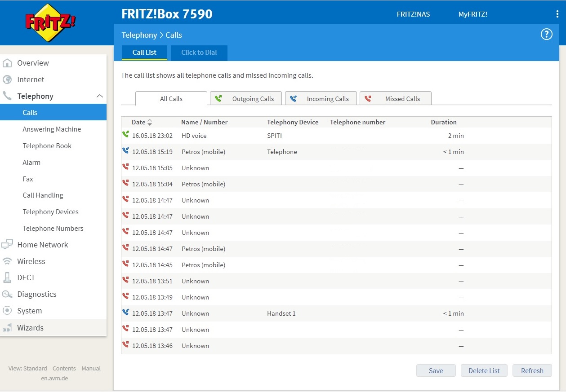The height and width of the screenshot is (392, 566).
Task: Click the System icon
Action: (7, 311)
